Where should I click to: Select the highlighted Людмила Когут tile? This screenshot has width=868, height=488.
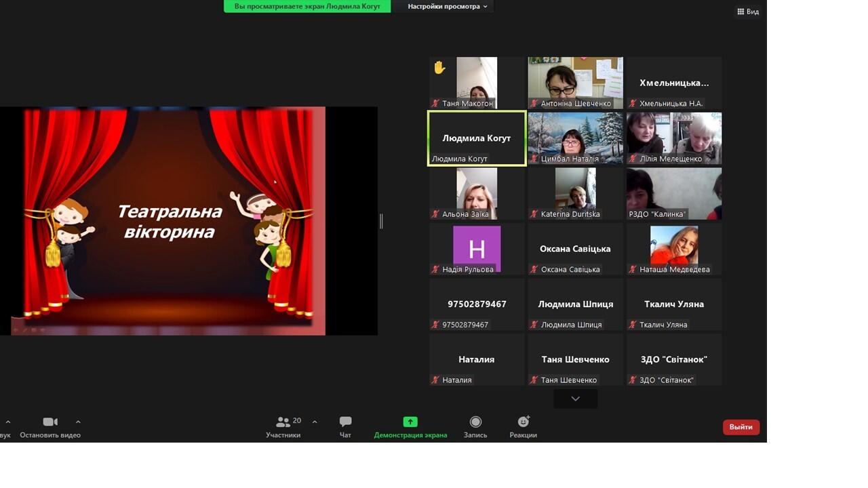click(477, 138)
